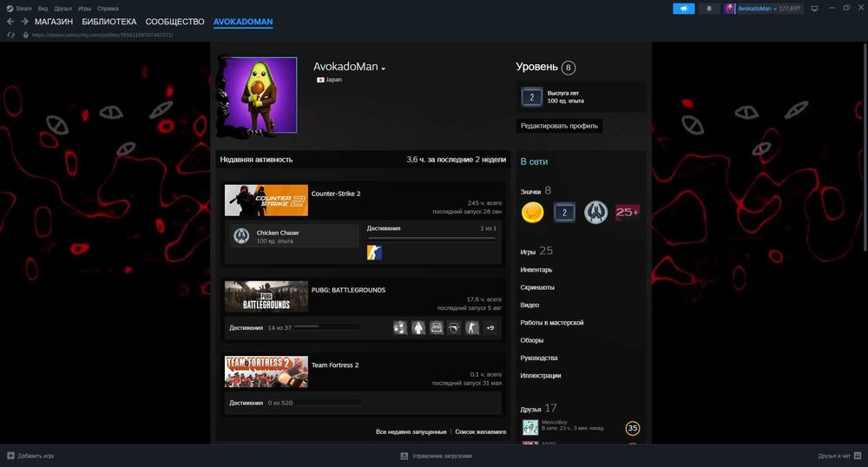Open Список желаемого link
Viewport: 868px width, 467px height.
(481, 431)
